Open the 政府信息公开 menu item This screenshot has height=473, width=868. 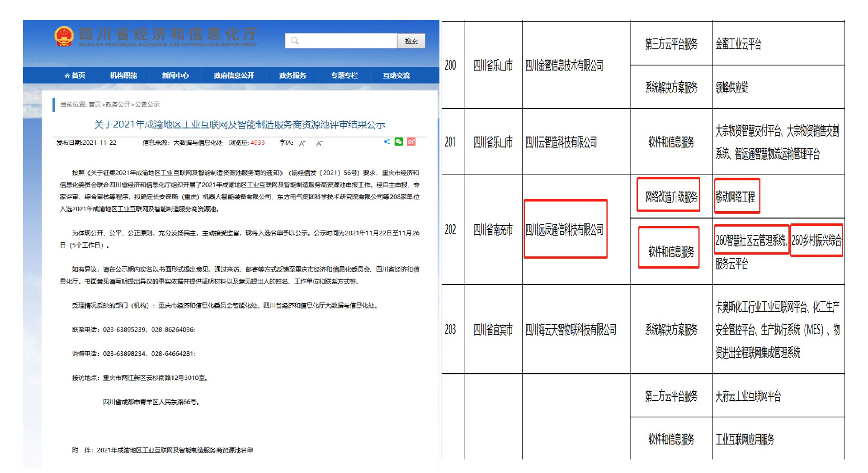click(234, 76)
